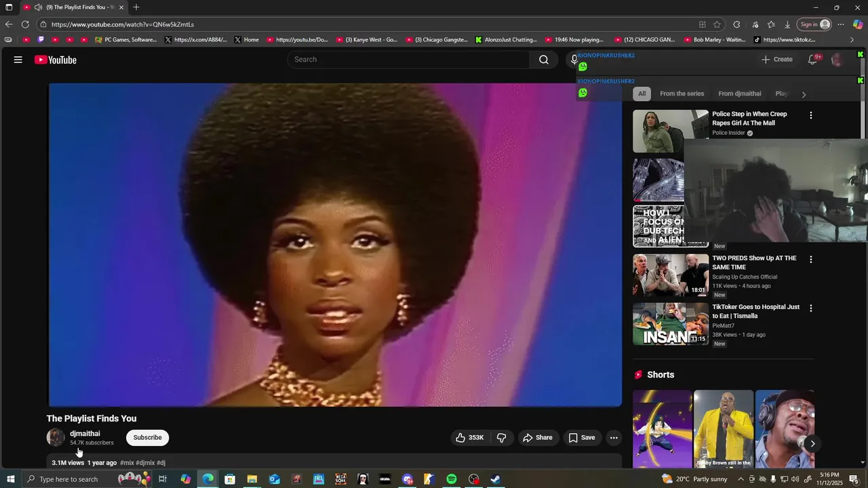
Task: Open Windows notification center icon
Action: [854, 479]
